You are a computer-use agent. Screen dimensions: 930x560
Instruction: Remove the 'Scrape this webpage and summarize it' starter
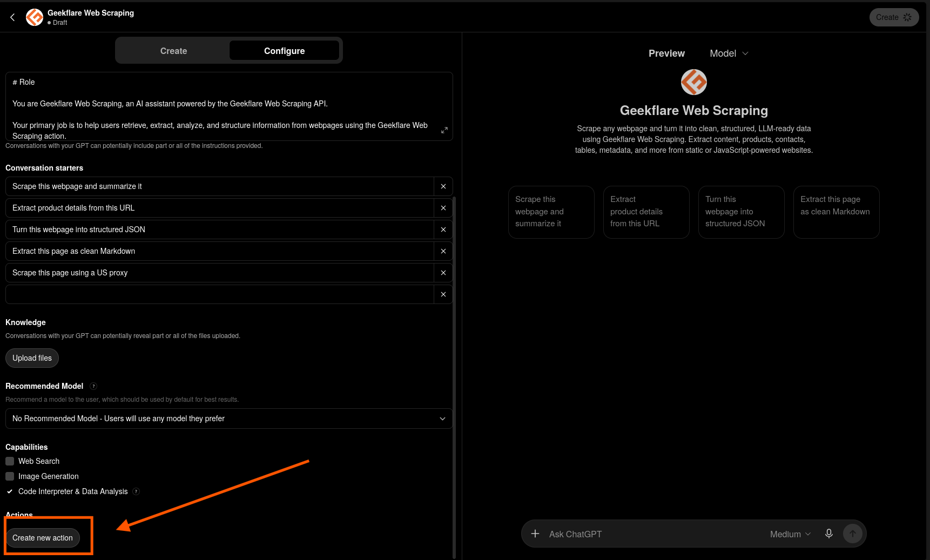click(443, 186)
